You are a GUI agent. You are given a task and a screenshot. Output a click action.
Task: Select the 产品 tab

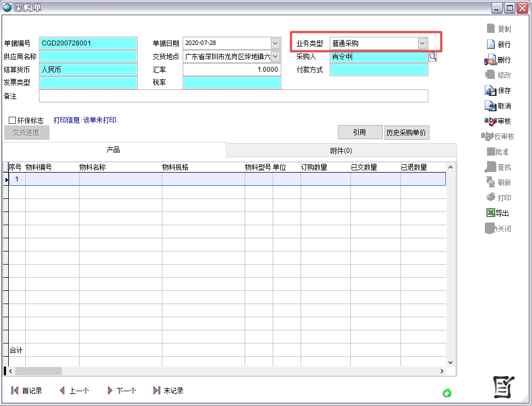[x=114, y=150]
